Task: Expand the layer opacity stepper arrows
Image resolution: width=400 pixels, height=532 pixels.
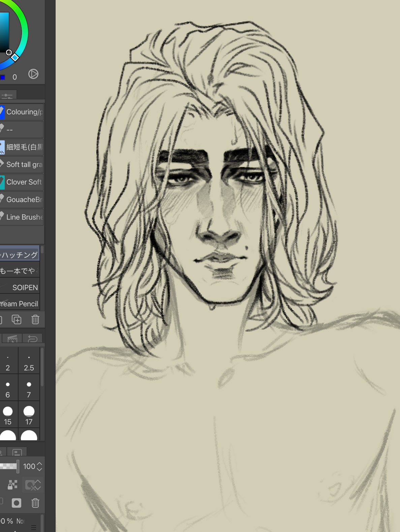Action: (39, 467)
